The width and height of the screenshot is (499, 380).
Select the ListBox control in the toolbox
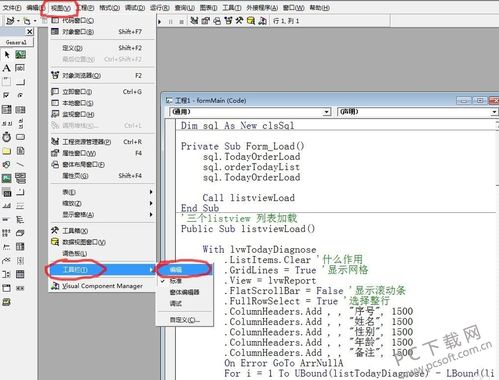tap(21, 109)
